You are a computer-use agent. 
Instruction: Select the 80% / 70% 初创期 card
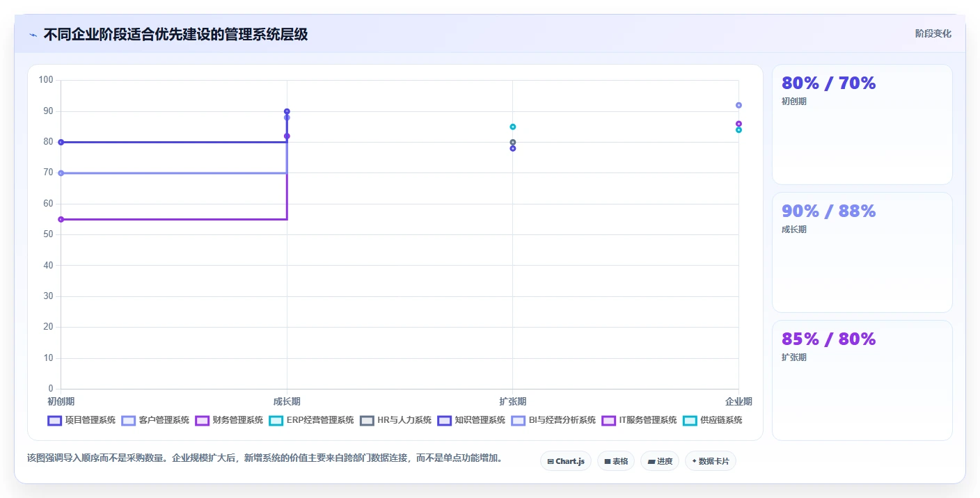click(x=862, y=124)
